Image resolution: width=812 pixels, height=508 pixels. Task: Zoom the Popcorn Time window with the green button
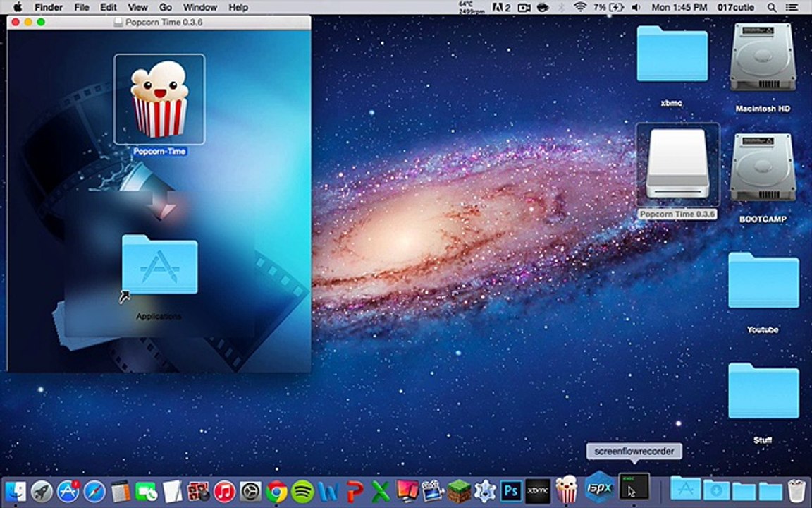point(41,22)
